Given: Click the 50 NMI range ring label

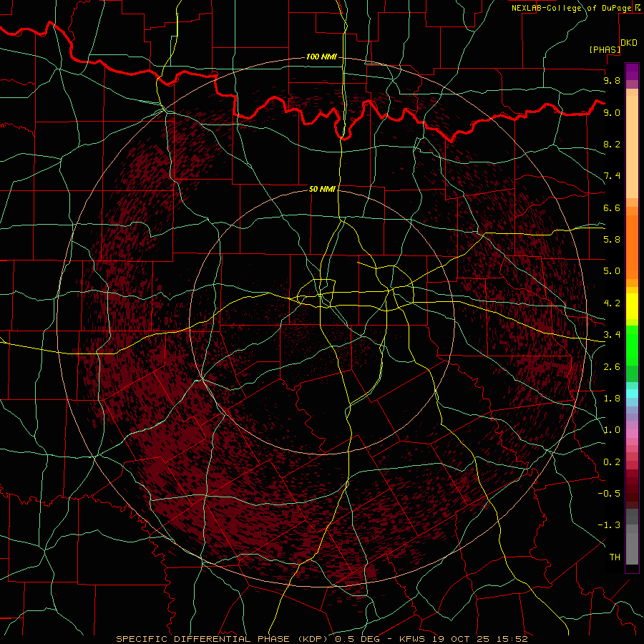Looking at the screenshot, I should click(323, 189).
